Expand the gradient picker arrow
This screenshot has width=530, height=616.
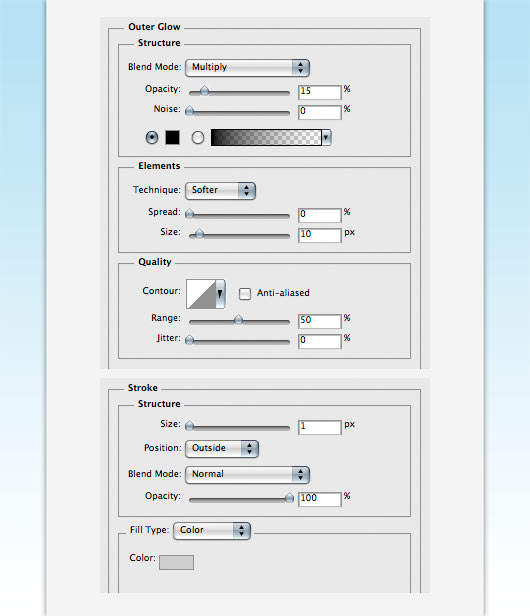coord(326,138)
